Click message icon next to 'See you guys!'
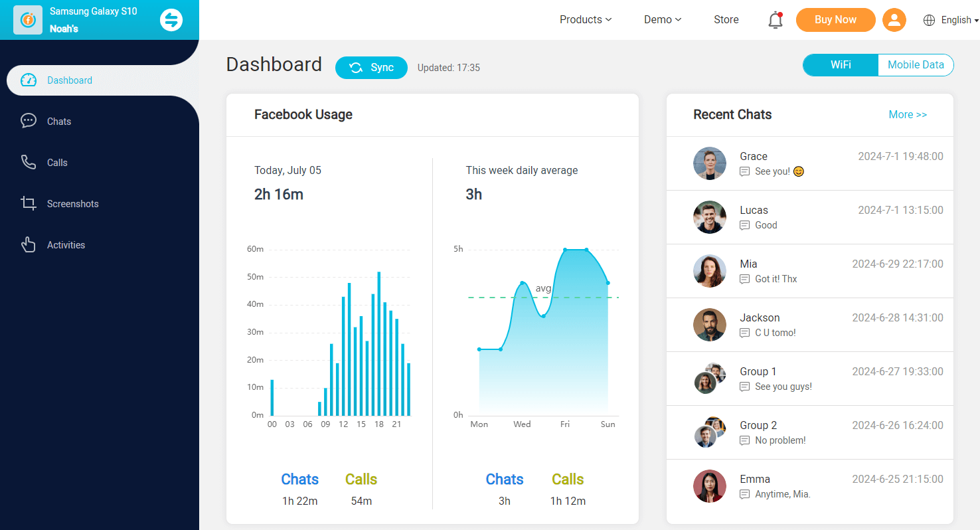The width and height of the screenshot is (980, 530). click(x=744, y=387)
